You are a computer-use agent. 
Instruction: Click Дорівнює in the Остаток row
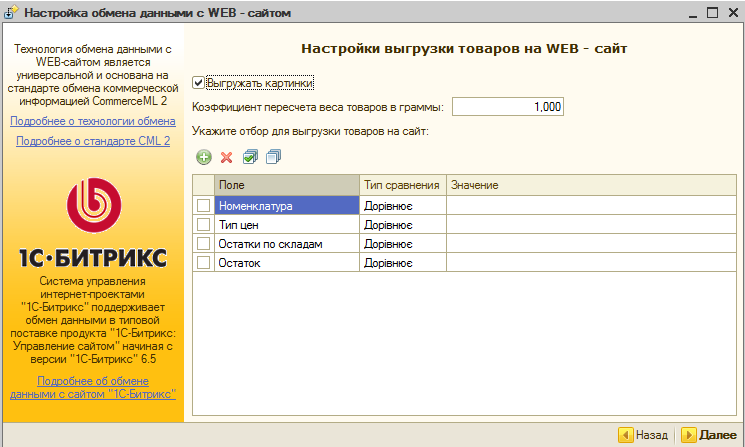[402, 262]
